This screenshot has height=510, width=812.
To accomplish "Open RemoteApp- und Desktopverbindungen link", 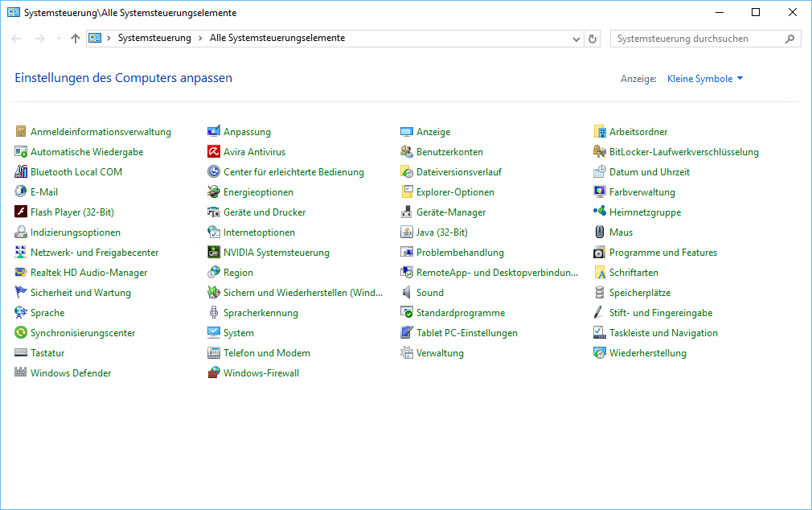I will 497,273.
